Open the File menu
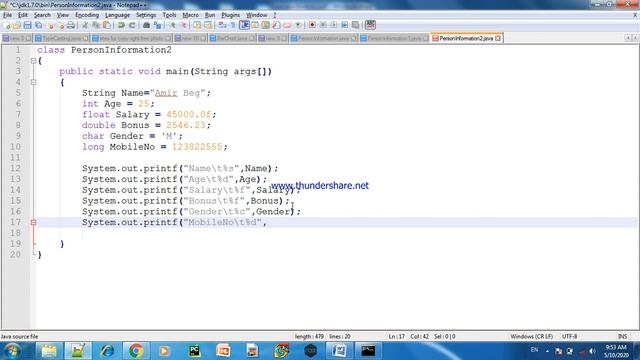This screenshot has width=640, height=360. (x=7, y=15)
